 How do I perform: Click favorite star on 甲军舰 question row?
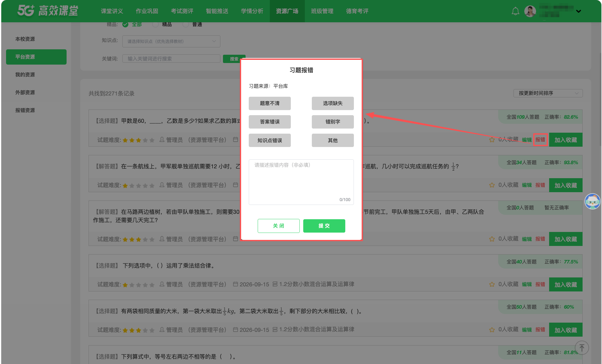[x=492, y=185]
